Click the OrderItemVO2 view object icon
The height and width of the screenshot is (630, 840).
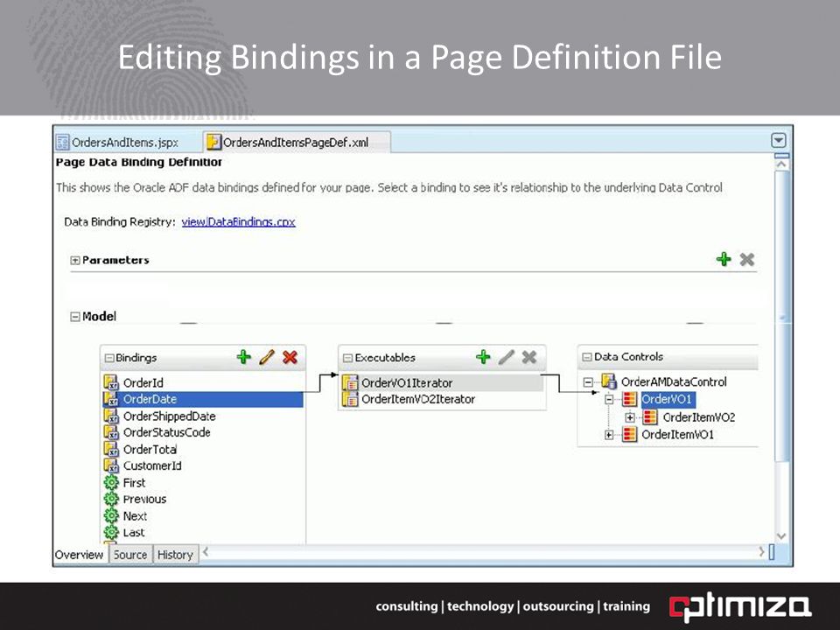[650, 417]
